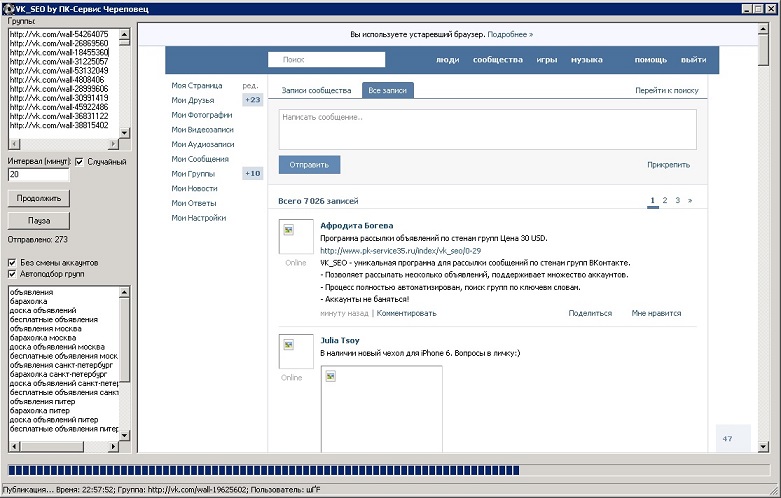Open Мои Ответы in sidebar
Viewport: 781px width, 498px height.
194,203
